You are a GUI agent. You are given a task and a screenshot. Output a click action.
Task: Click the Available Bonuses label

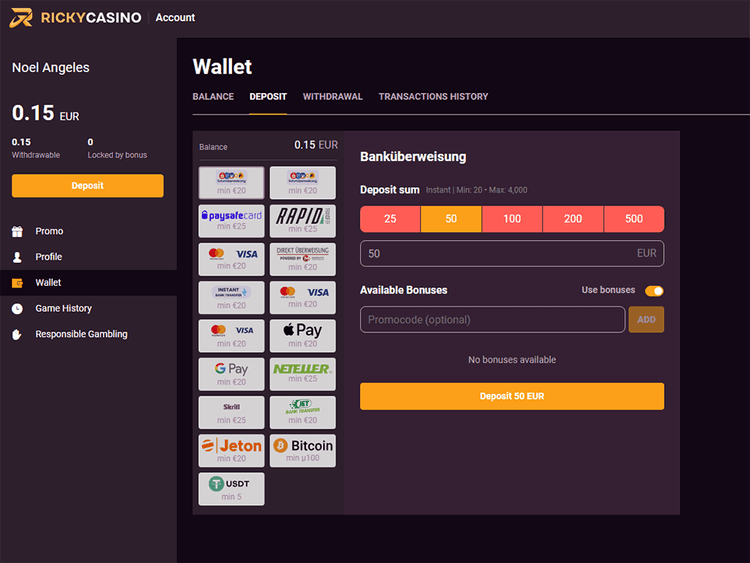tap(404, 290)
